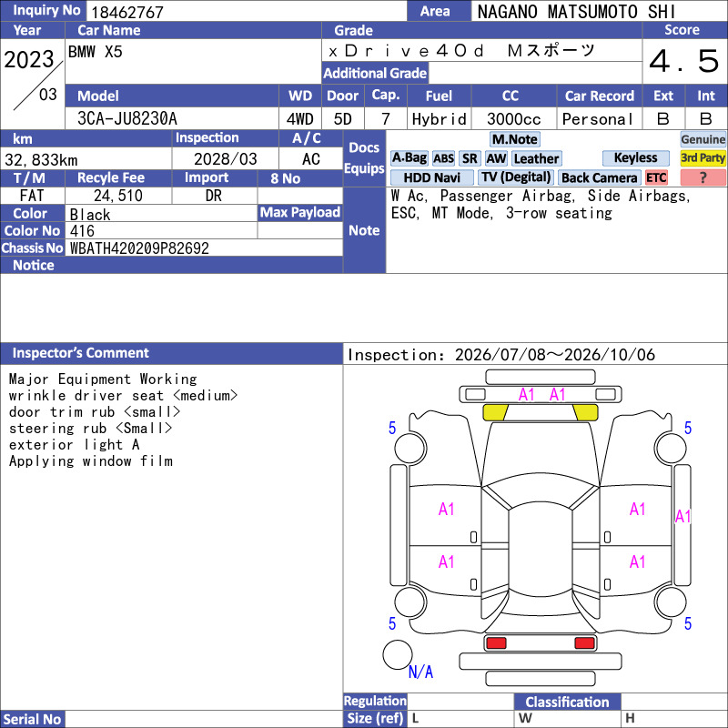Click the score value 4.5
Image resolution: width=728 pixels, height=728 pixels.
click(684, 61)
